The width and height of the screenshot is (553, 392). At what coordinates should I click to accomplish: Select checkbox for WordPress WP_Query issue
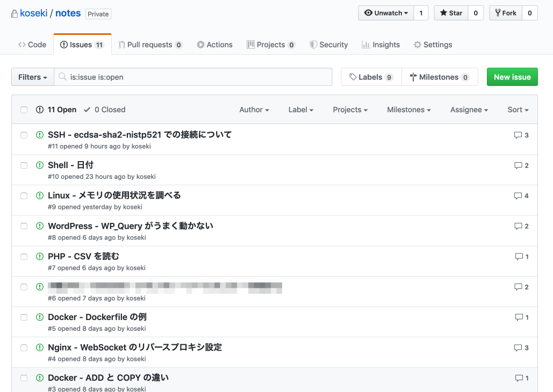24,226
